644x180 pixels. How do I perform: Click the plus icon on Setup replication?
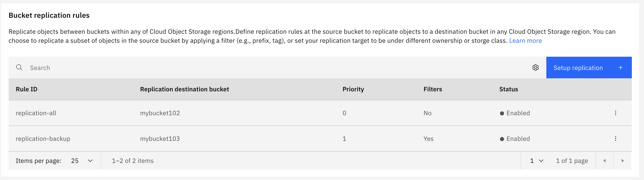click(621, 67)
